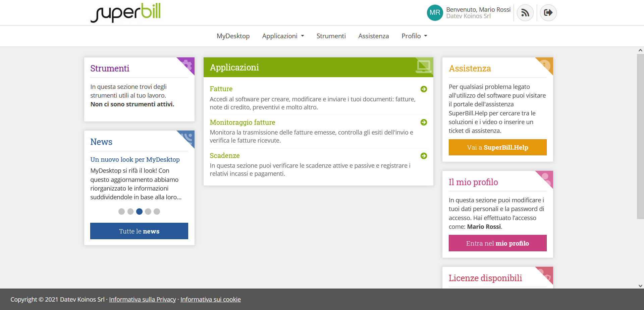644x310 pixels.
Task: Click the Il mio profilo corner icon
Action: (546, 178)
